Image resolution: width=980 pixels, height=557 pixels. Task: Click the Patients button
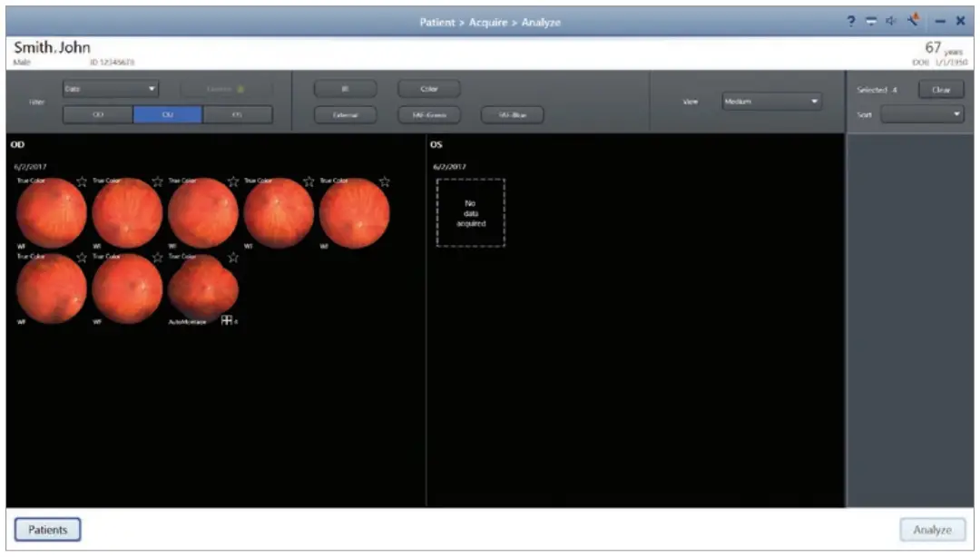tap(47, 530)
